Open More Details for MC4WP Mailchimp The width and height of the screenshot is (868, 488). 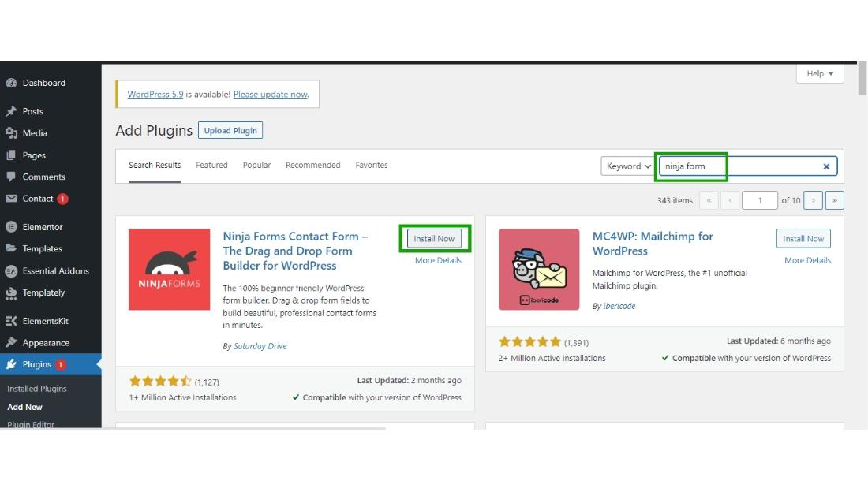(x=807, y=260)
